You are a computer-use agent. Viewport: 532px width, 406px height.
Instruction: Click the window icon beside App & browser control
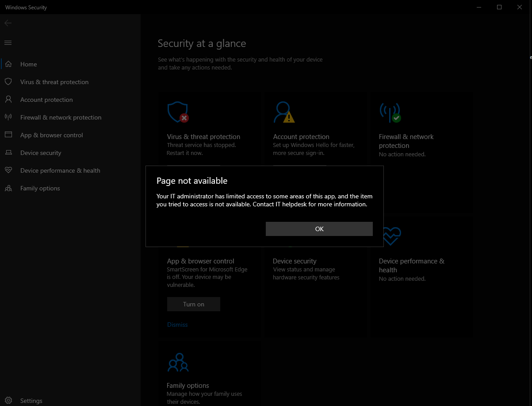8,135
